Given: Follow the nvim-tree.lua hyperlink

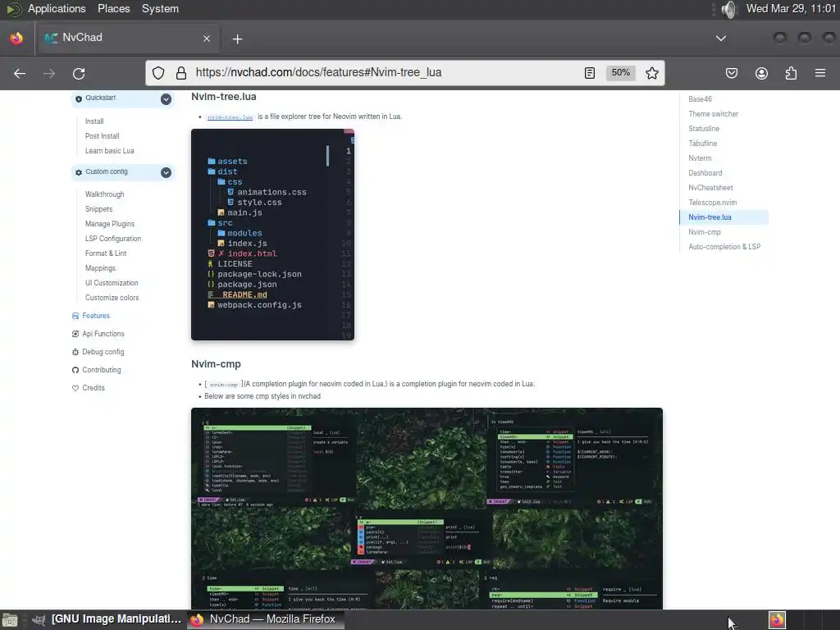Looking at the screenshot, I should [x=230, y=116].
